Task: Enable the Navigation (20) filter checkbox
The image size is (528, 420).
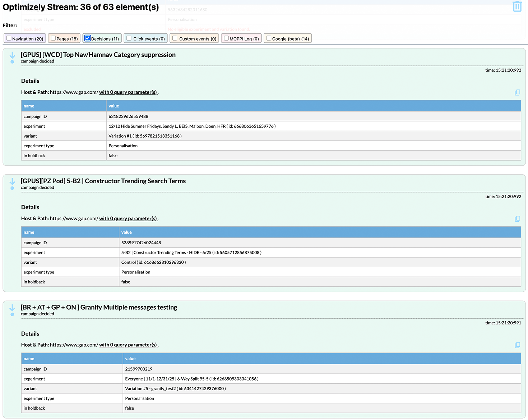Action: pyautogui.click(x=9, y=38)
